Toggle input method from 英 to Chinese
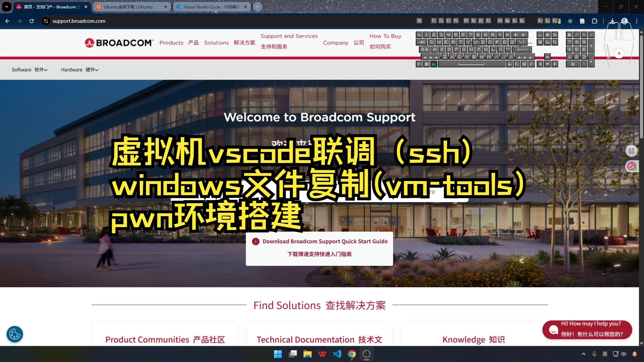The width and height of the screenshot is (644, 362). click(x=605, y=354)
